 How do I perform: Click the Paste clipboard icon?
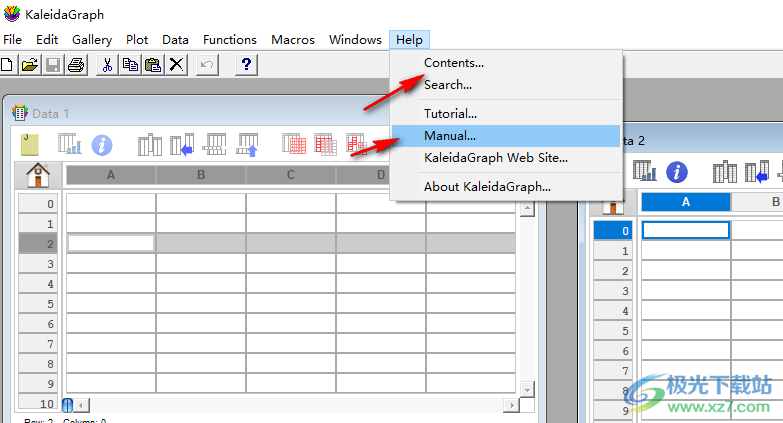[x=152, y=65]
